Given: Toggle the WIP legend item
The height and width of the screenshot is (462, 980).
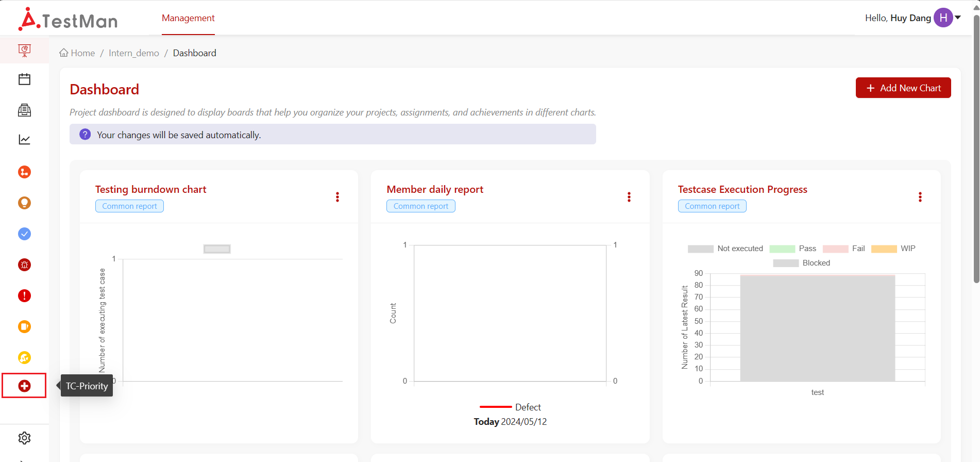Looking at the screenshot, I should [893, 249].
